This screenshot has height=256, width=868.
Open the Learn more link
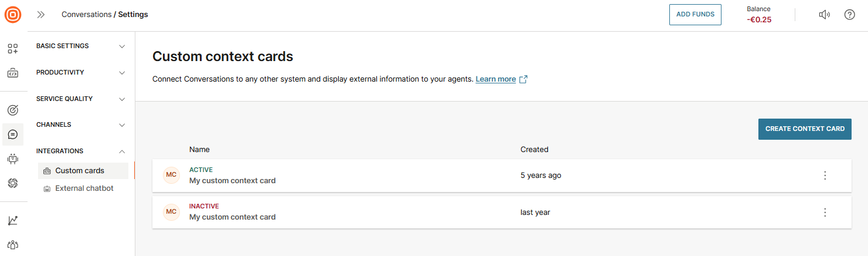[x=496, y=79]
